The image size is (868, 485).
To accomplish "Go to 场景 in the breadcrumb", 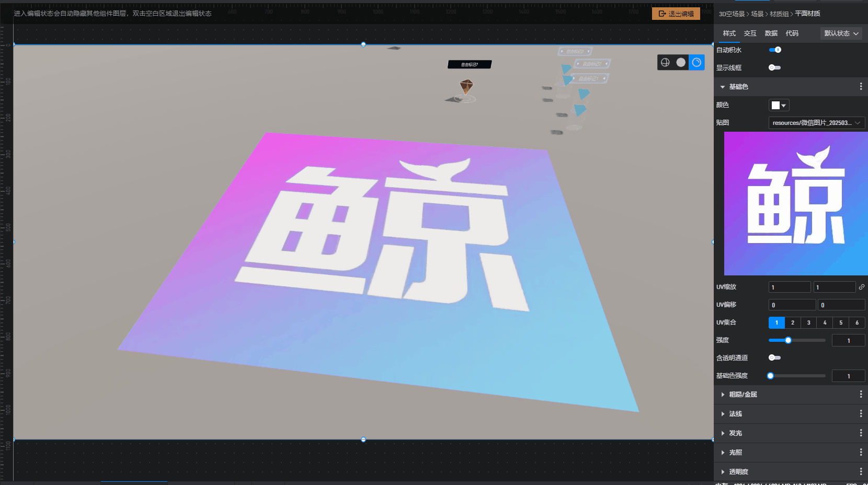I will pos(757,14).
